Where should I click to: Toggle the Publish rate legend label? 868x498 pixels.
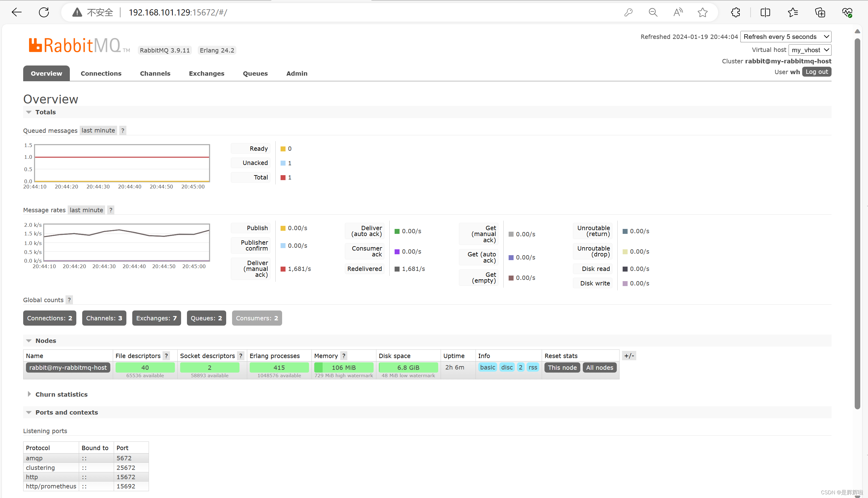coord(257,228)
